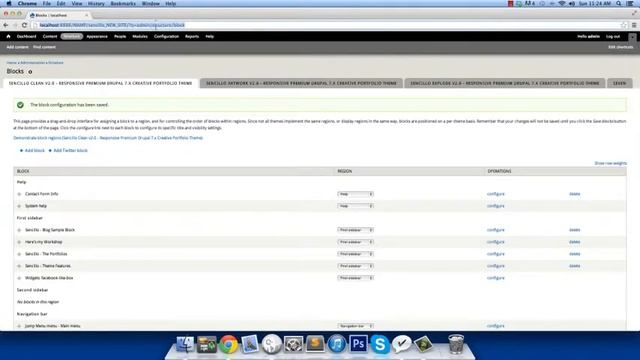
Task: Open region dropdown for Contact Form Info
Action: tap(356, 194)
